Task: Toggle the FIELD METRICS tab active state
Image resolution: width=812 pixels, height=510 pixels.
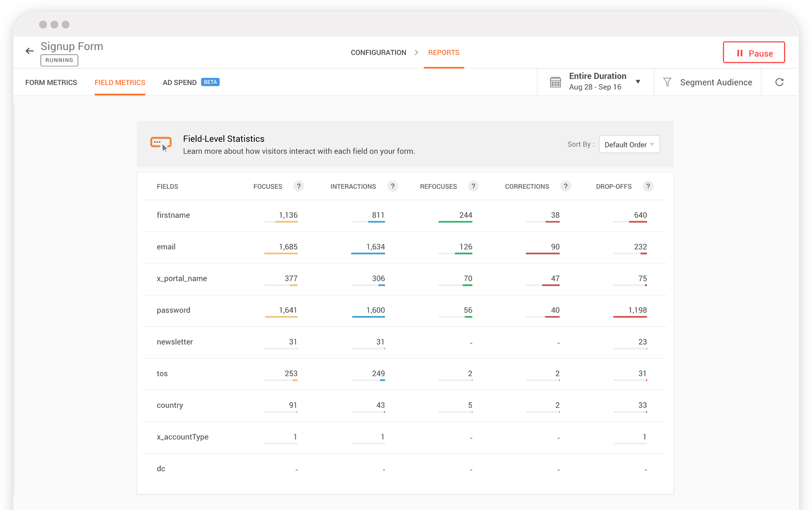Action: [120, 82]
